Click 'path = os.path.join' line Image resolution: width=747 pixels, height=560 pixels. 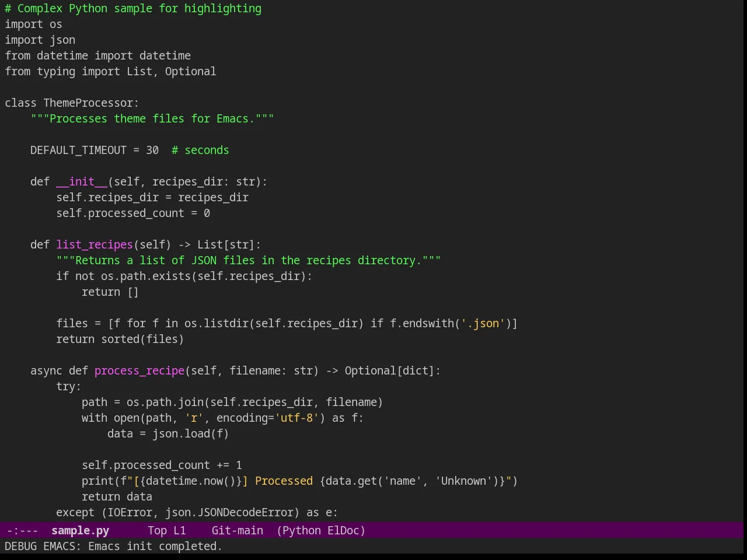click(x=232, y=402)
